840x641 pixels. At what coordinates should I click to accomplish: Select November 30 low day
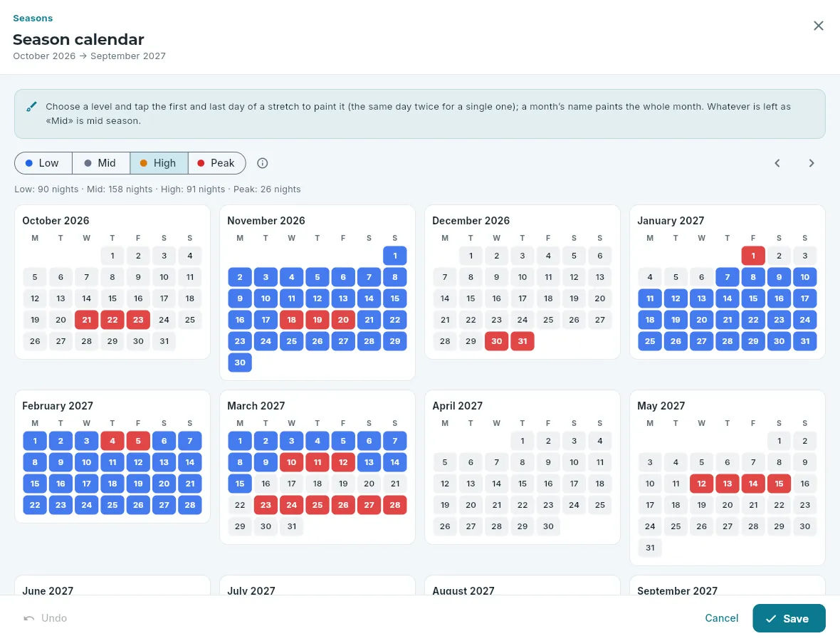240,363
